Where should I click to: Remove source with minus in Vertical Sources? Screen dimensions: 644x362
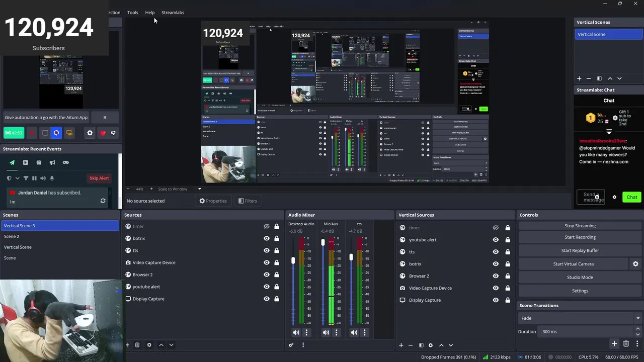pos(411,345)
